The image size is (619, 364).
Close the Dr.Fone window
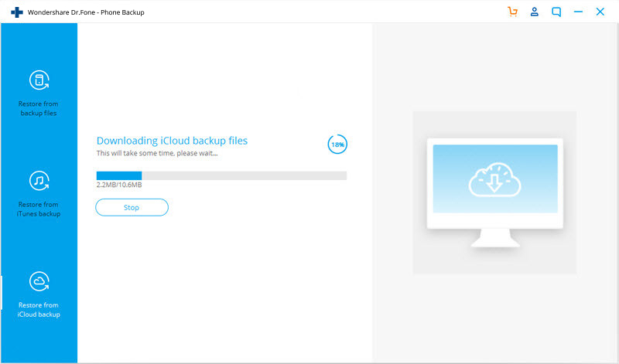click(x=600, y=12)
